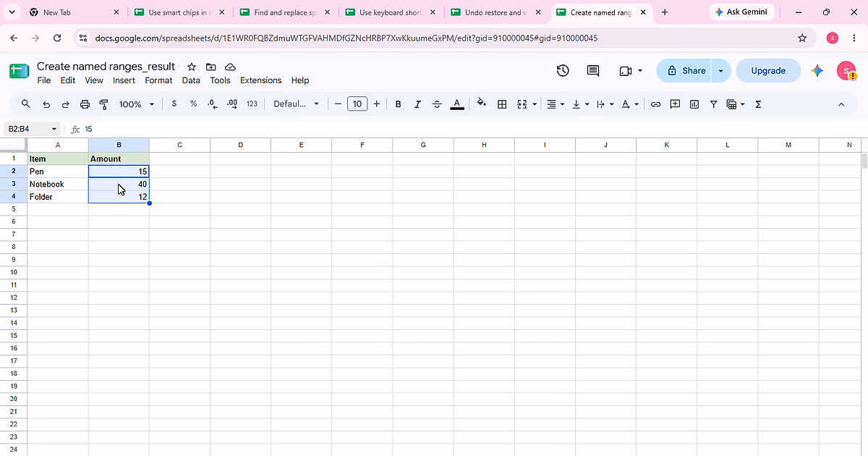Image resolution: width=868 pixels, height=456 pixels.
Task: Open the Share options arrow
Action: coord(720,71)
